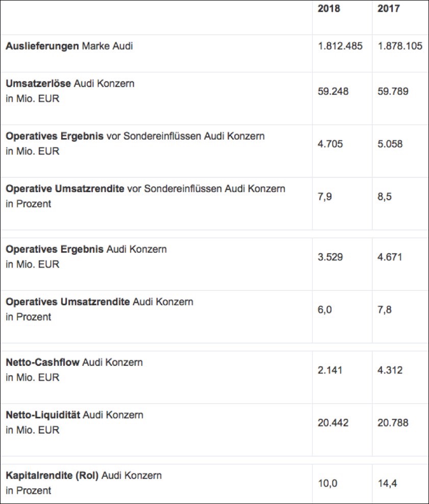Click the 1.812.485 deliveries value
429x504 pixels.
point(340,46)
